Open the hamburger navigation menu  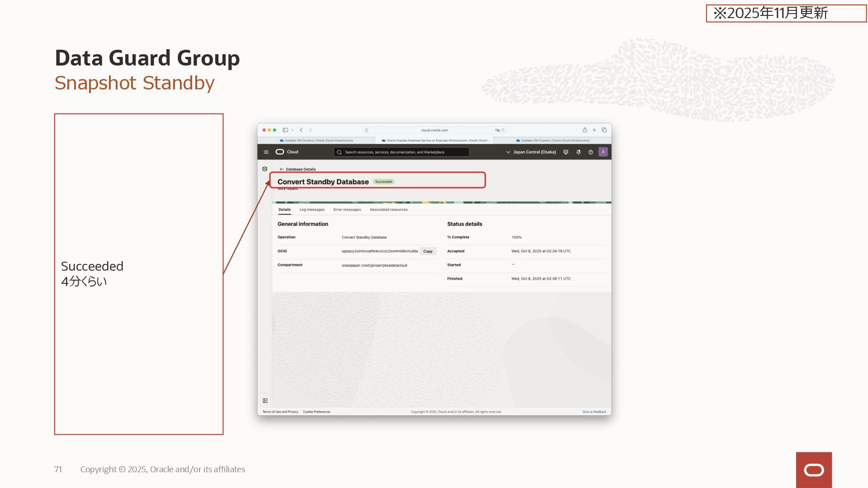[266, 152]
